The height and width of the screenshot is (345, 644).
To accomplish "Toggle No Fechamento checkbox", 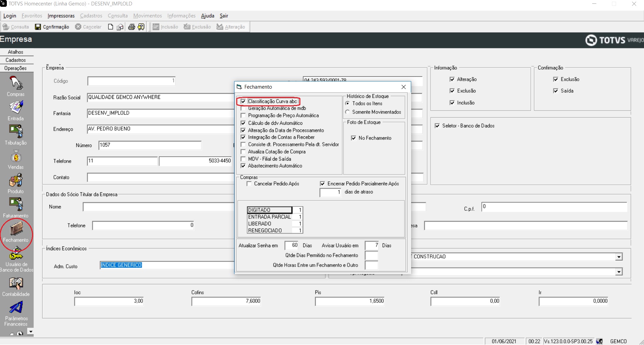I will point(354,138).
